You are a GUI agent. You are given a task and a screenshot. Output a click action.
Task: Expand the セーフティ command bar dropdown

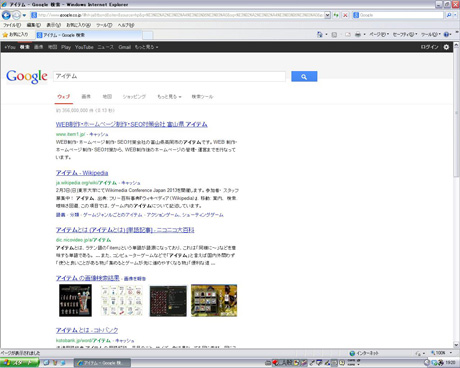pyautogui.click(x=405, y=34)
